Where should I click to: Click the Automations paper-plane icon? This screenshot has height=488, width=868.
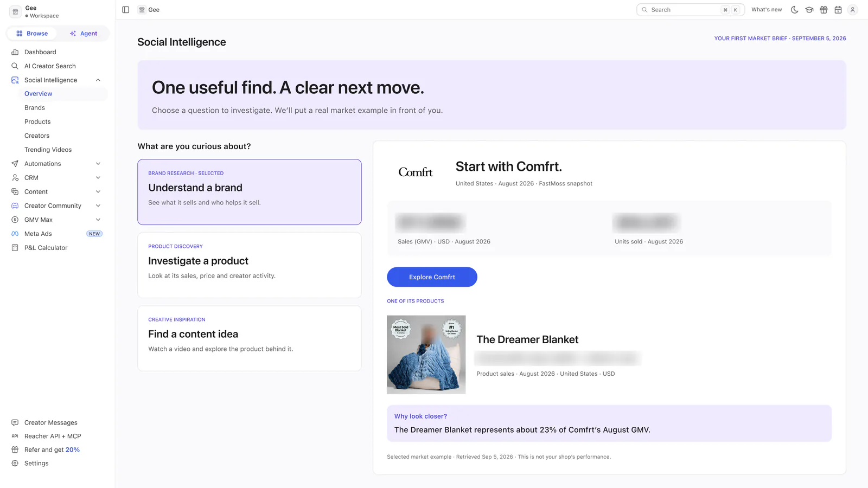coord(15,164)
